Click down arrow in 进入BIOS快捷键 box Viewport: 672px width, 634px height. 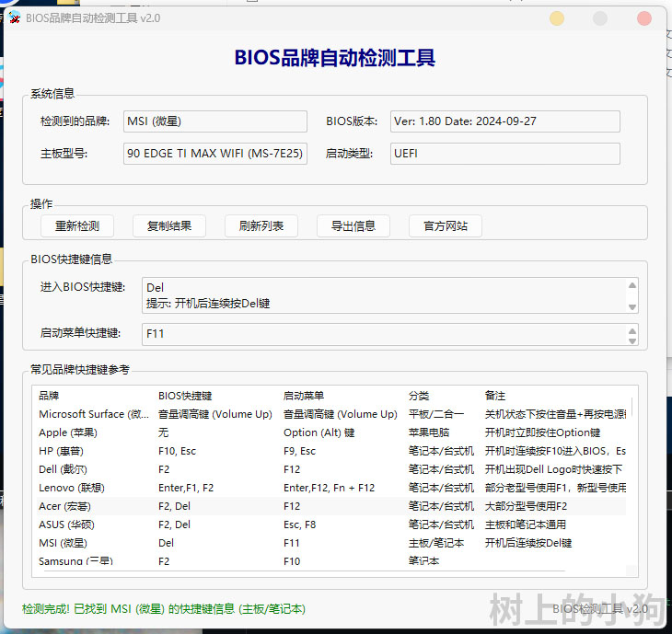(632, 306)
